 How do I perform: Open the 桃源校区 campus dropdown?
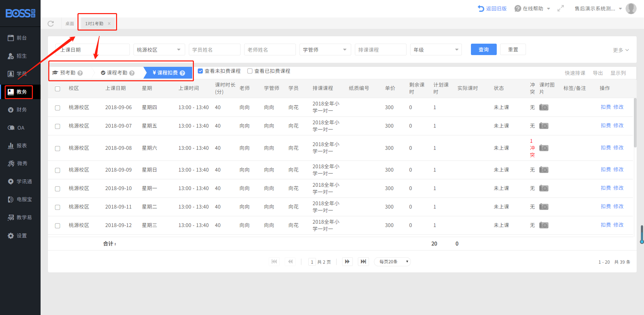[159, 50]
